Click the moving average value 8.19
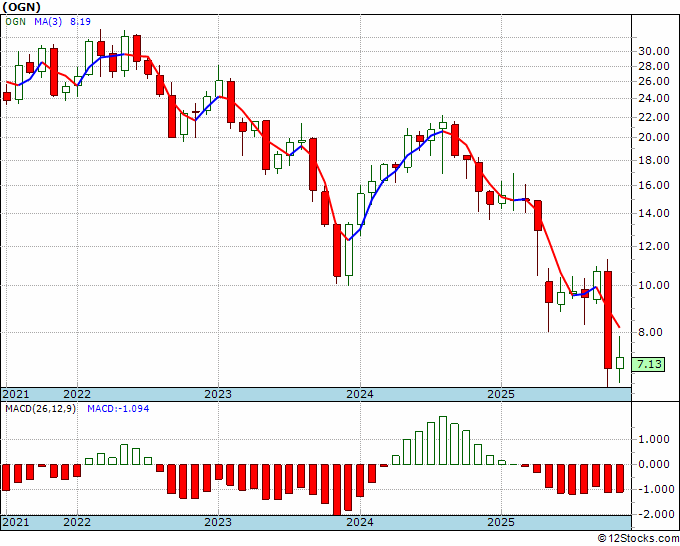Screen dimensions: 680x546 [x=80, y=21]
